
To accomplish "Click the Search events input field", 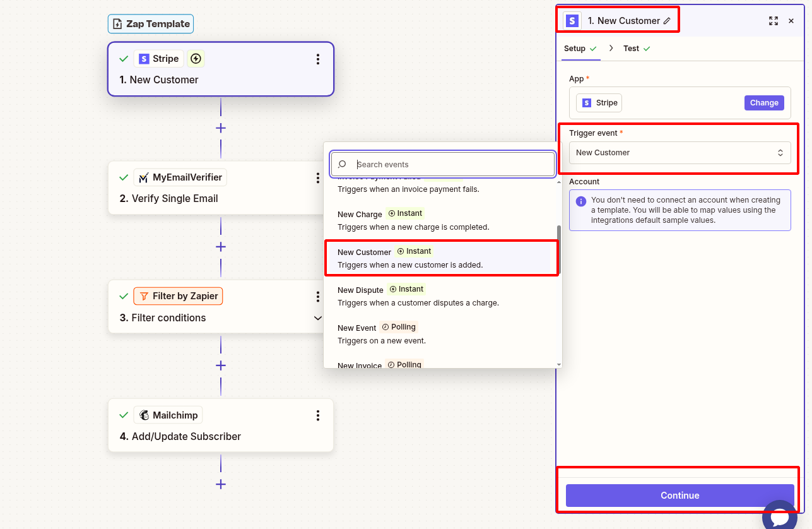I will [442, 163].
